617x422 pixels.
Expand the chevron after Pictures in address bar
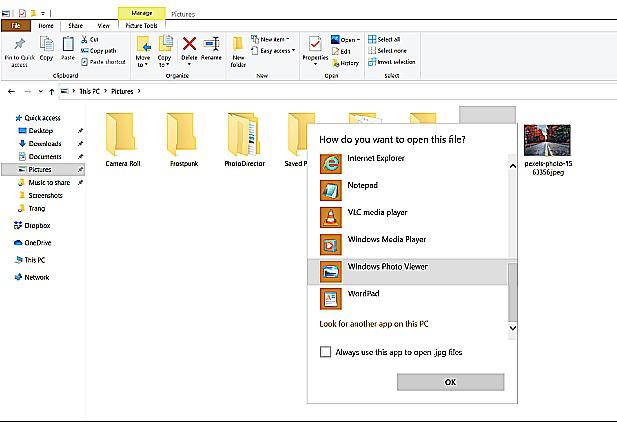click(139, 91)
